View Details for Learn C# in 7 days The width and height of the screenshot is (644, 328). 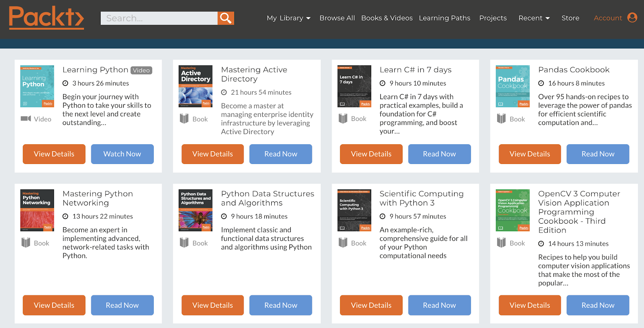click(371, 154)
